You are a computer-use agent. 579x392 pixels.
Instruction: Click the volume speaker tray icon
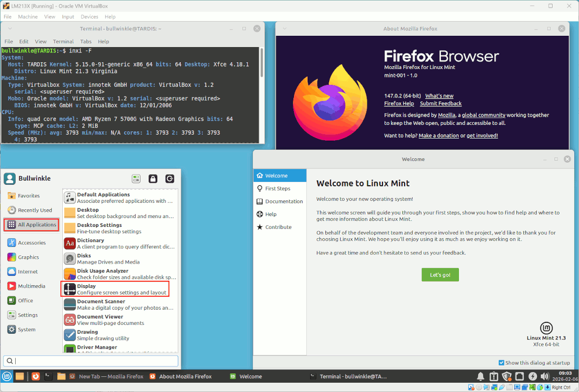click(545, 376)
